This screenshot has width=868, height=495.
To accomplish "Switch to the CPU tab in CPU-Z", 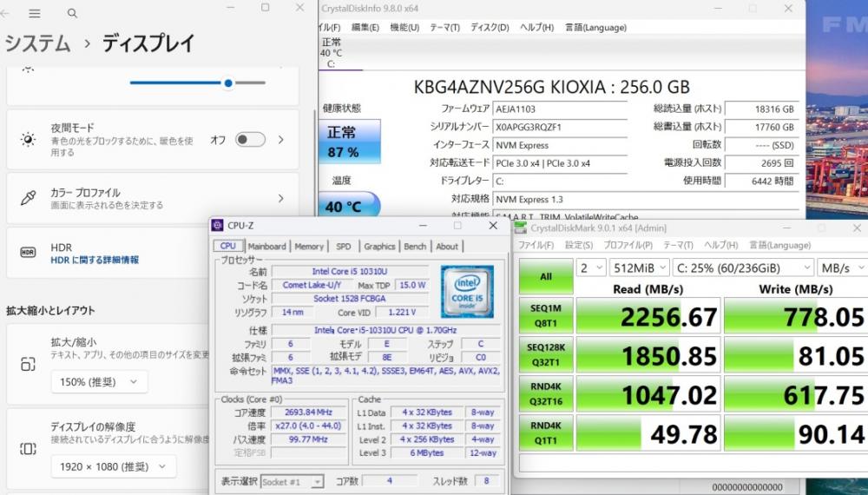I will pyautogui.click(x=228, y=247).
